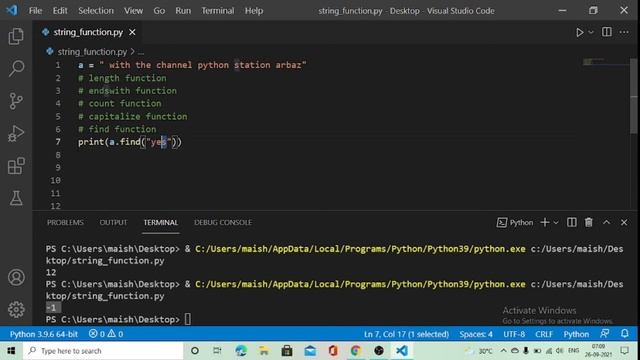
Task: Click string_function.py in the breadcrumb
Action: tap(92, 52)
